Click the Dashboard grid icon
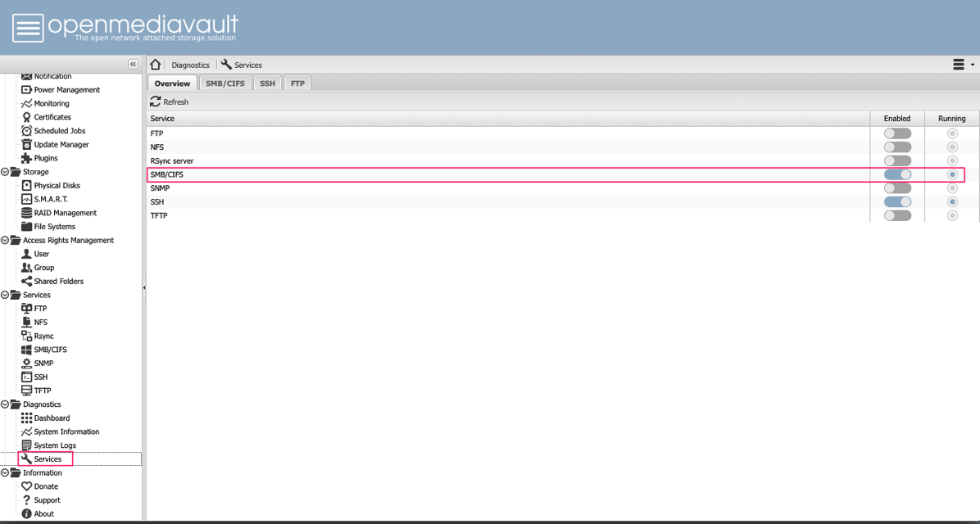 coord(26,418)
